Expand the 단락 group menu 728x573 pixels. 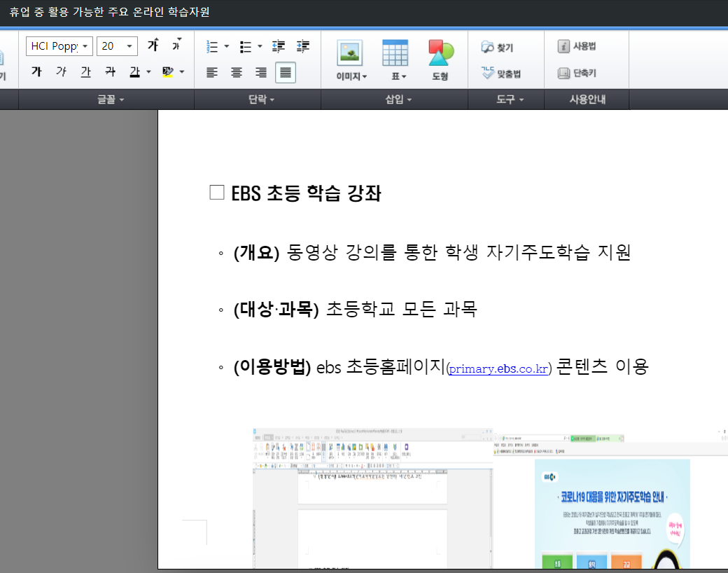(x=261, y=99)
